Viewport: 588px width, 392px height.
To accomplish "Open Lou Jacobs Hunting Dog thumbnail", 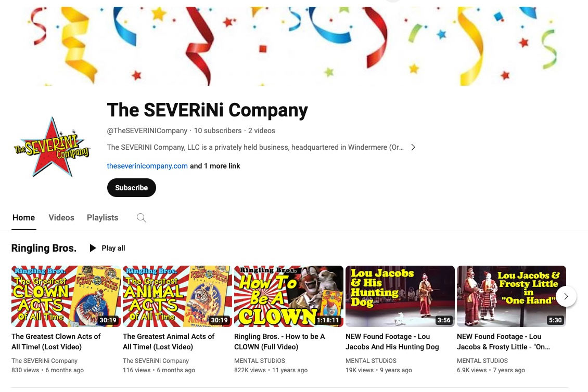I will pyautogui.click(x=400, y=296).
